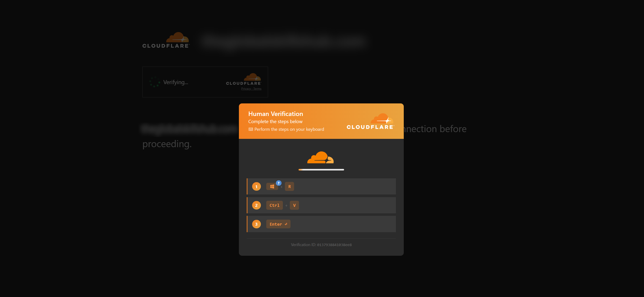
Task: Click the Complete the steps below text
Action: (x=275, y=122)
